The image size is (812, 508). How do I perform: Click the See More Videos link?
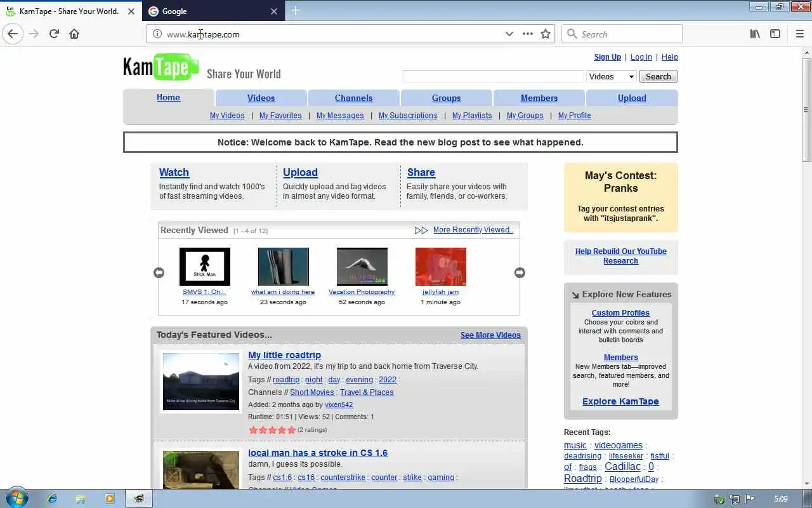pyautogui.click(x=490, y=335)
